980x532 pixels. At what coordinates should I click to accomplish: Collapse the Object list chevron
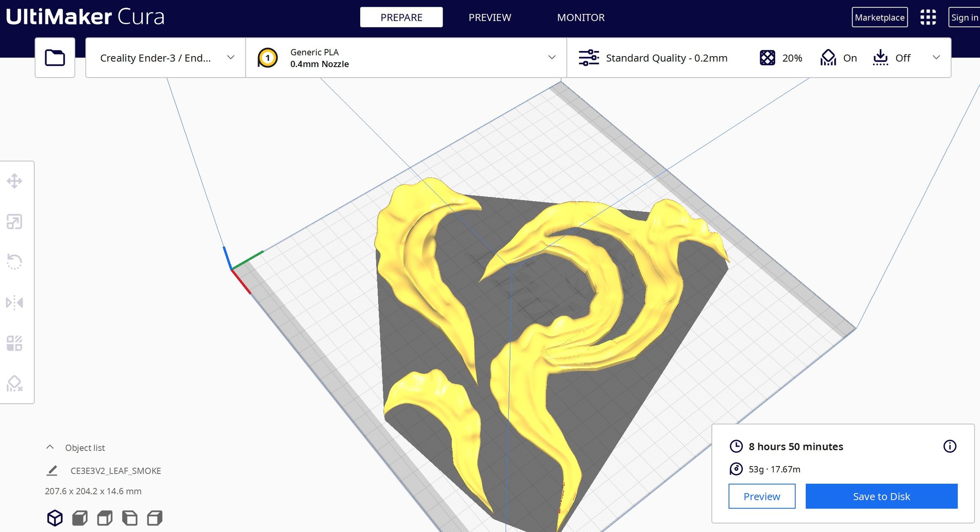[x=50, y=447]
